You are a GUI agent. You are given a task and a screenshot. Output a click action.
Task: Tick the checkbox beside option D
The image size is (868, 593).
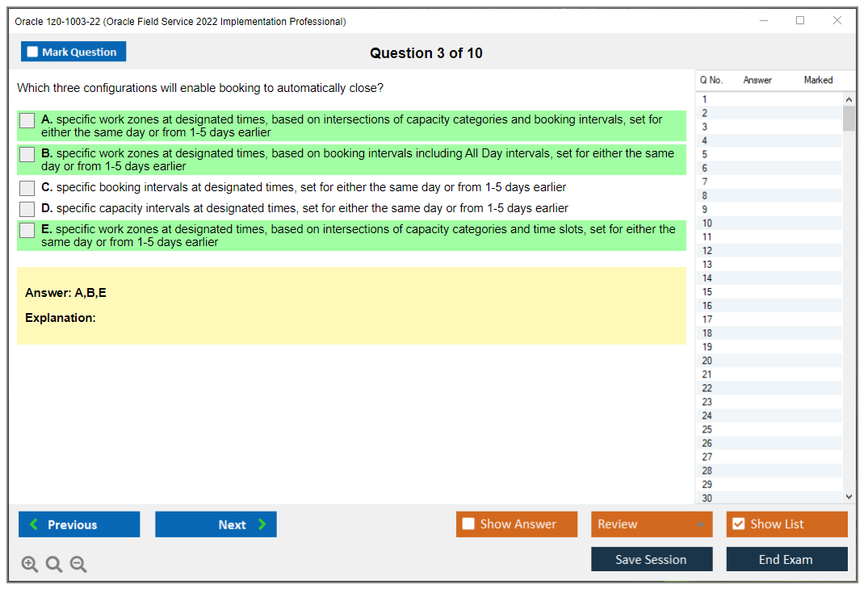[x=27, y=208]
